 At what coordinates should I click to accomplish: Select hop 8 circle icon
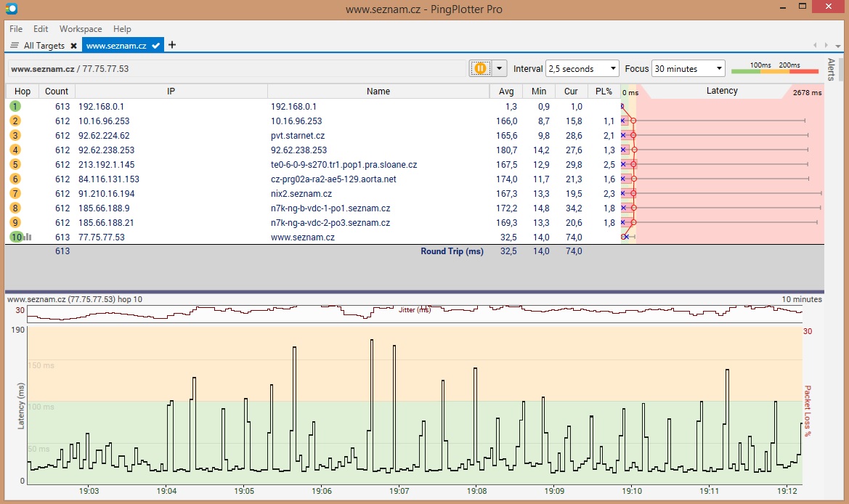pos(15,208)
